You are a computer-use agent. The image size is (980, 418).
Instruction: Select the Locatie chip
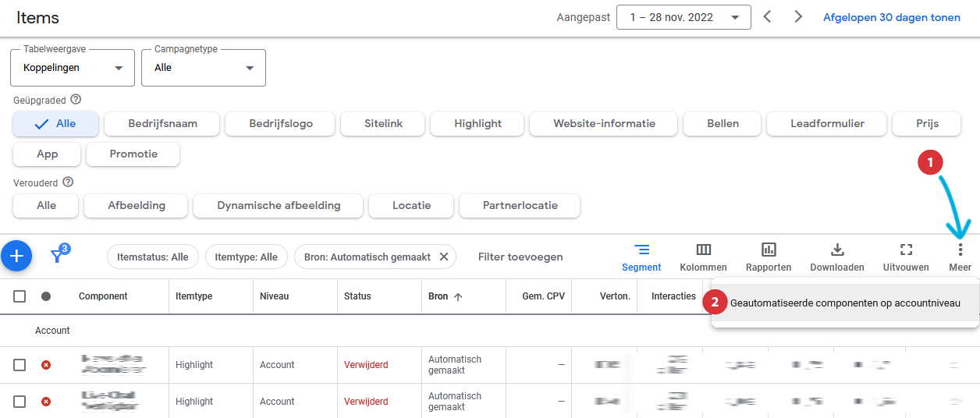click(x=411, y=205)
